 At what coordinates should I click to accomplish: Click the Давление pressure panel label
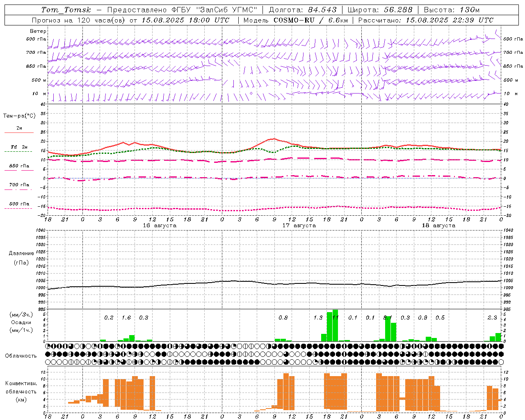pyautogui.click(x=21, y=253)
